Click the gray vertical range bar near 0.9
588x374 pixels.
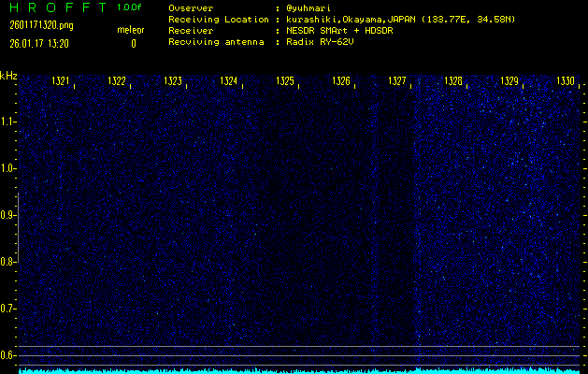coord(18,227)
